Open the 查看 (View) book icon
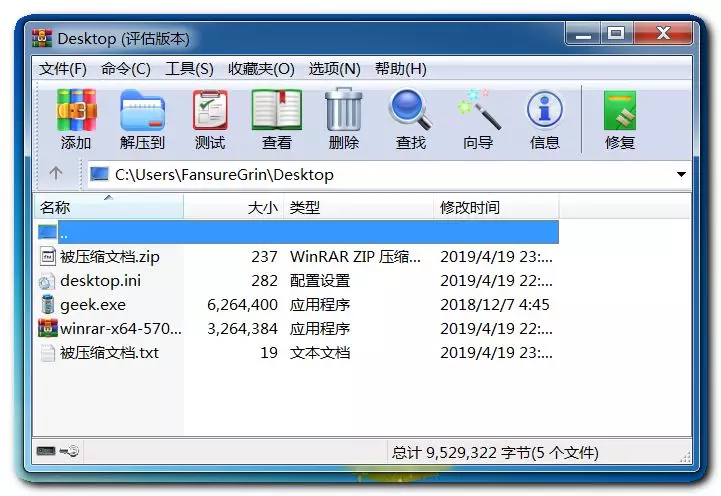This screenshot has width=721, height=496. tap(276, 110)
